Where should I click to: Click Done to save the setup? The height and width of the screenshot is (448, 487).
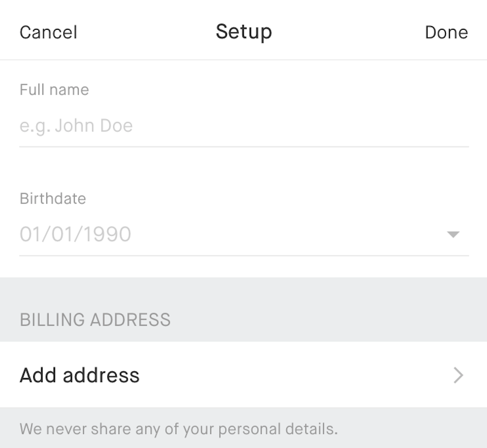pos(446,32)
